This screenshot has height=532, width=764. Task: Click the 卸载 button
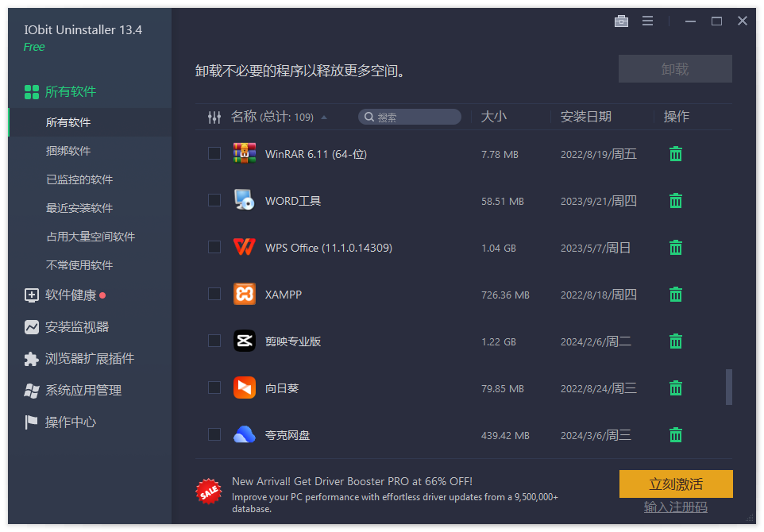pyautogui.click(x=675, y=69)
